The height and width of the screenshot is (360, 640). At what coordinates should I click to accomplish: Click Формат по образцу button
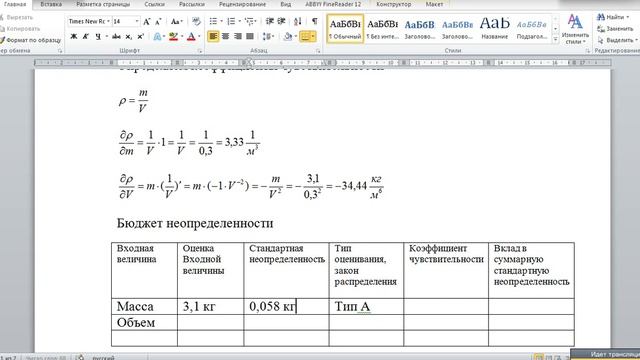(31, 40)
